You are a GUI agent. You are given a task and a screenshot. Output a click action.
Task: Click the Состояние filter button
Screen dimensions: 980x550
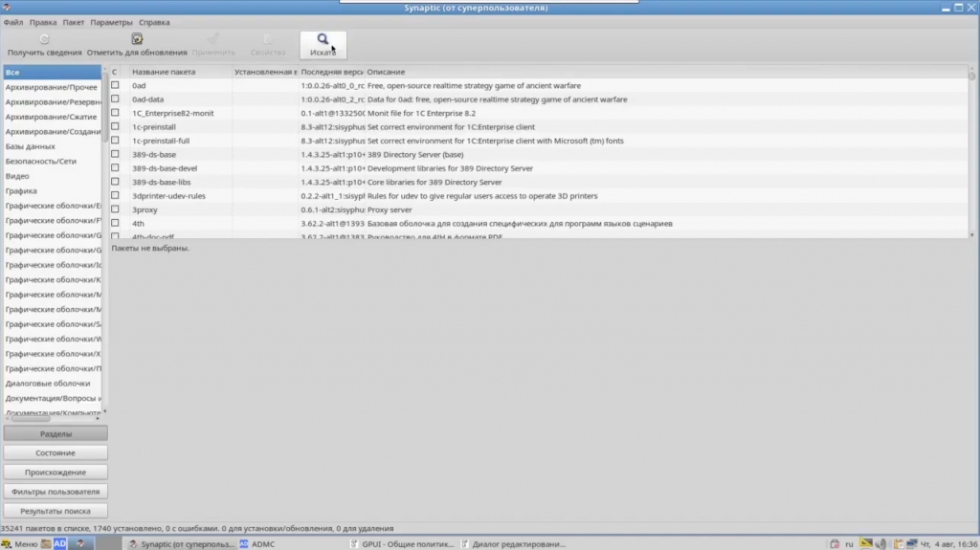pyautogui.click(x=56, y=452)
